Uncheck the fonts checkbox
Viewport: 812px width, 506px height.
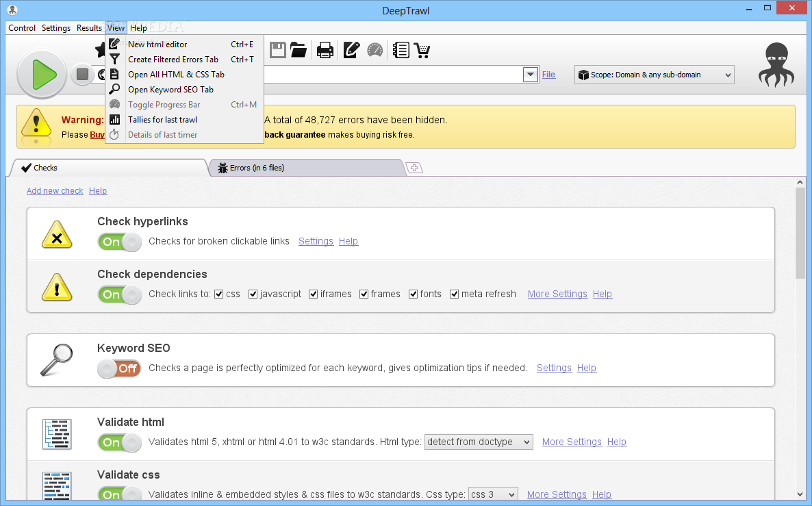[414, 294]
